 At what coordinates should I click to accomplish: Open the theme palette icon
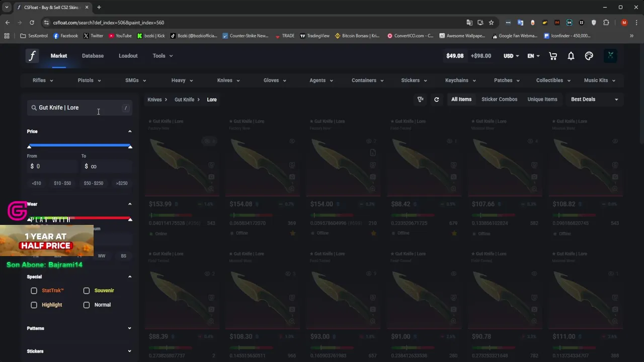click(589, 56)
